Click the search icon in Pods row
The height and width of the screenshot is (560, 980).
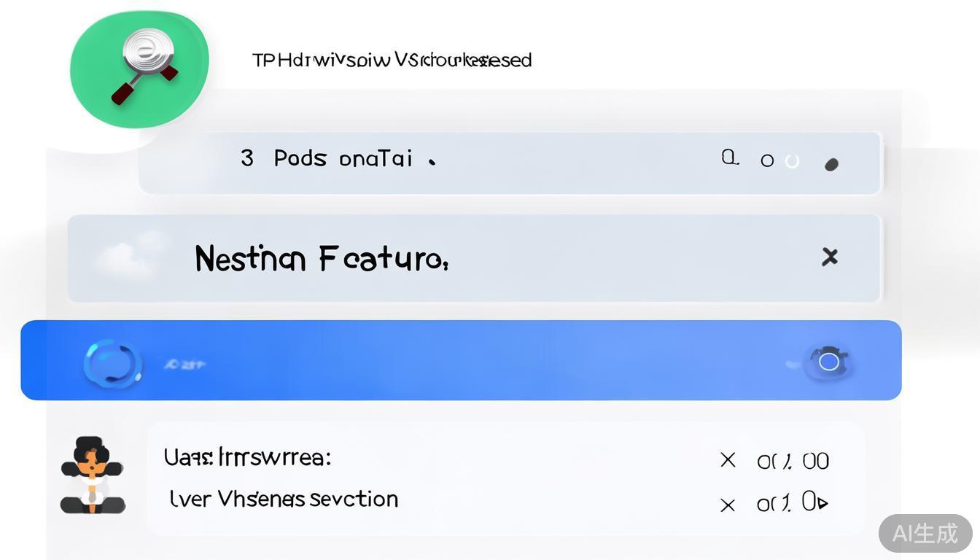(729, 157)
